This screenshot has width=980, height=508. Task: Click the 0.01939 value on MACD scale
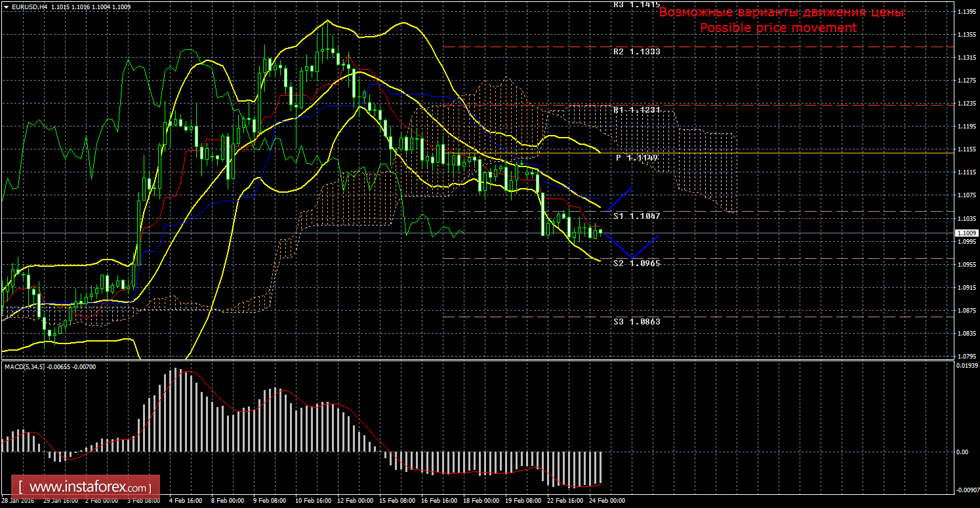click(x=966, y=365)
